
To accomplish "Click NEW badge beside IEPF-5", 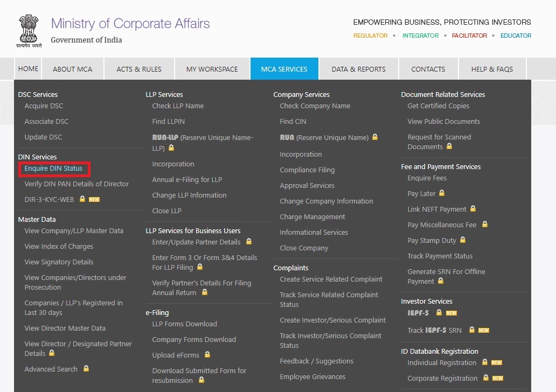I will coord(451,313).
